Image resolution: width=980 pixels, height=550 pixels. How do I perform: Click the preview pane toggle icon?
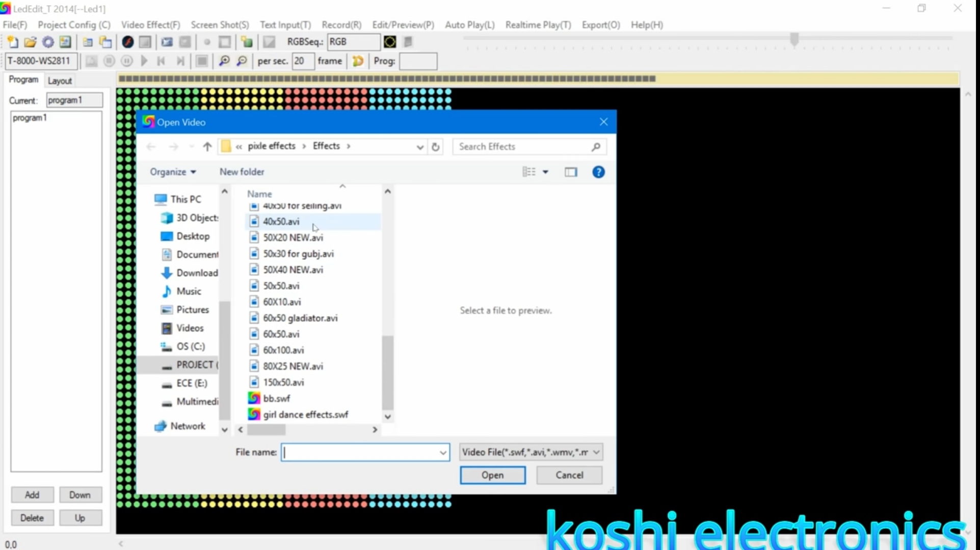[571, 172]
